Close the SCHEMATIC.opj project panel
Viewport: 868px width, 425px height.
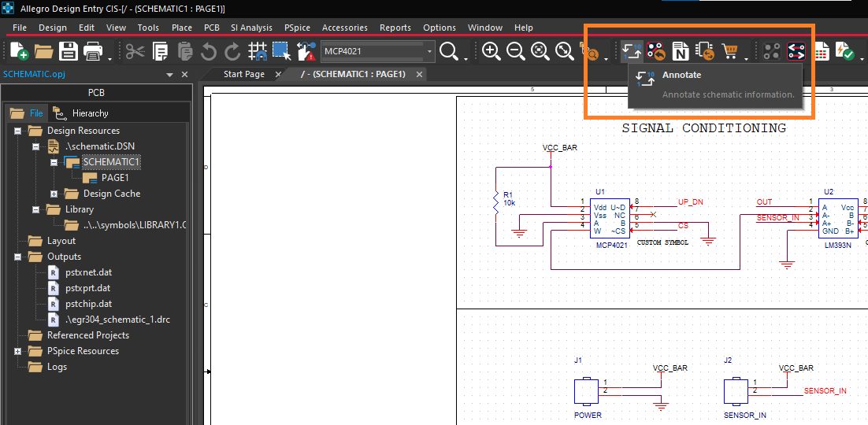184,75
